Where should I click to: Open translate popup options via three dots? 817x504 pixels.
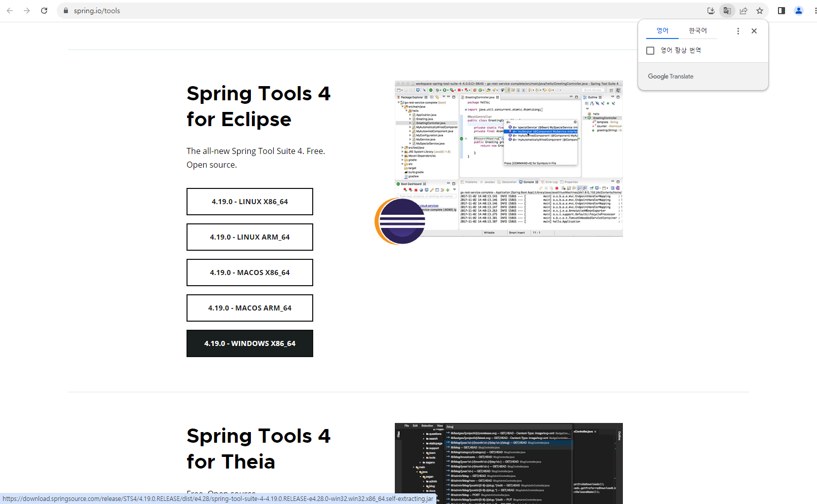pos(738,30)
